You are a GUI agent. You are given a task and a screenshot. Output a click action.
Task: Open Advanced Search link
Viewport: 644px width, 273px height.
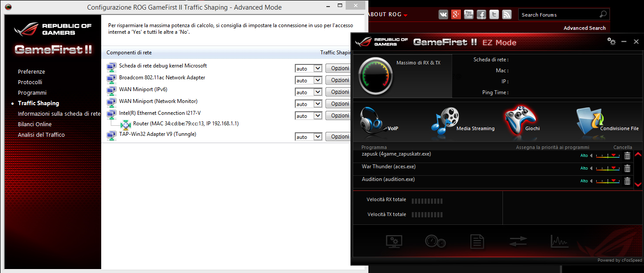(x=584, y=28)
